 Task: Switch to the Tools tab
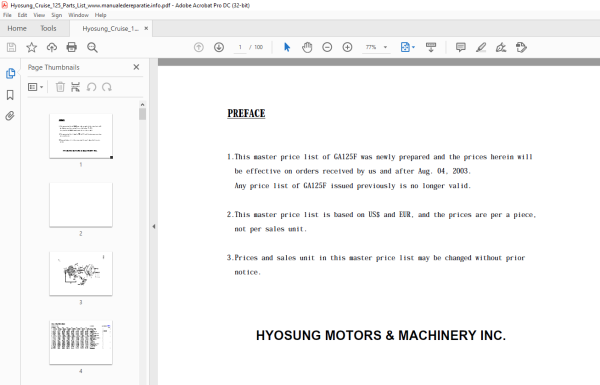click(48, 28)
